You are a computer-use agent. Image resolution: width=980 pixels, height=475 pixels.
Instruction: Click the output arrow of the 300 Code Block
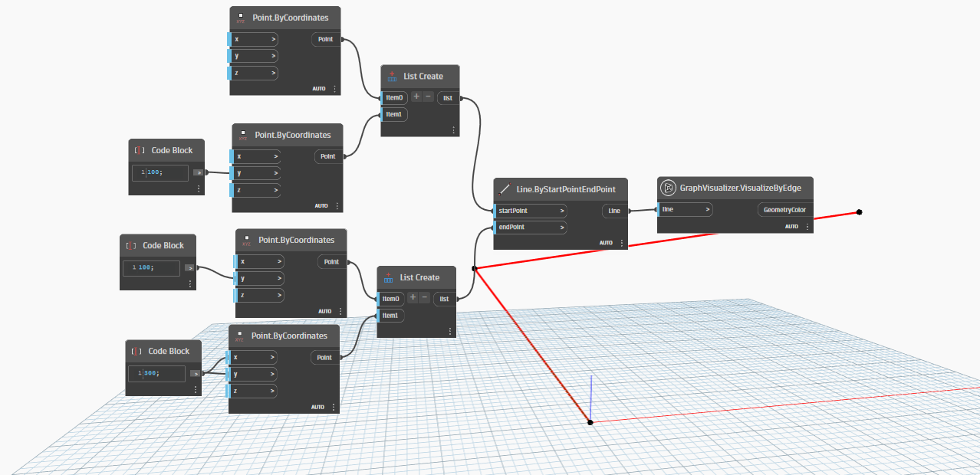(196, 373)
